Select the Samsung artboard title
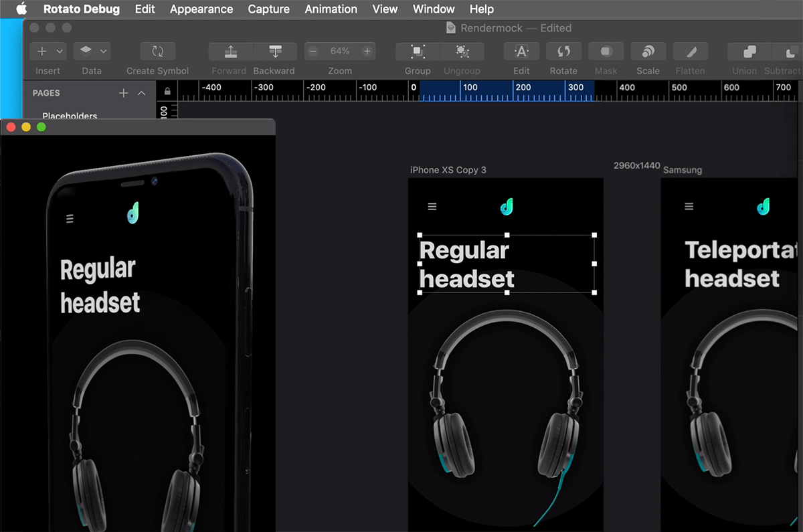The width and height of the screenshot is (803, 532). pyautogui.click(x=683, y=170)
